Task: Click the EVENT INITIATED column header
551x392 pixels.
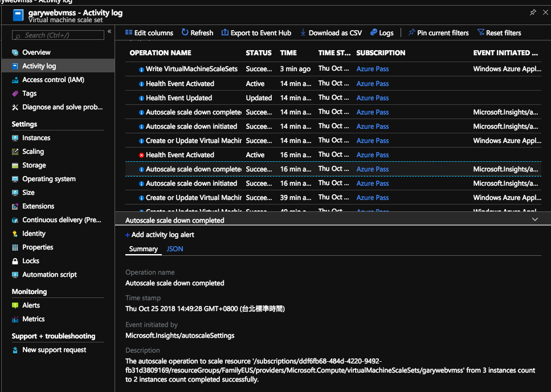Action: tap(505, 53)
